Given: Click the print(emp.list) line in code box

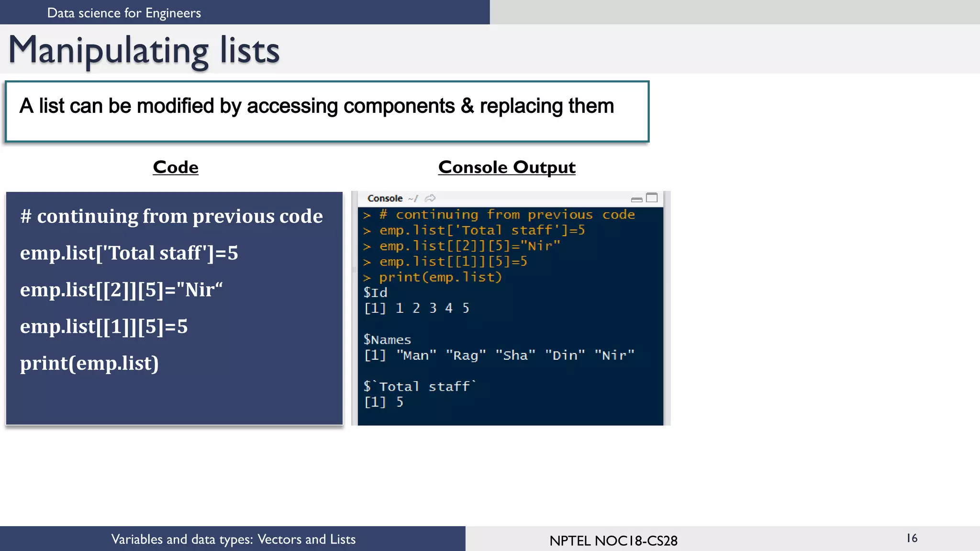Looking at the screenshot, I should click(x=89, y=364).
